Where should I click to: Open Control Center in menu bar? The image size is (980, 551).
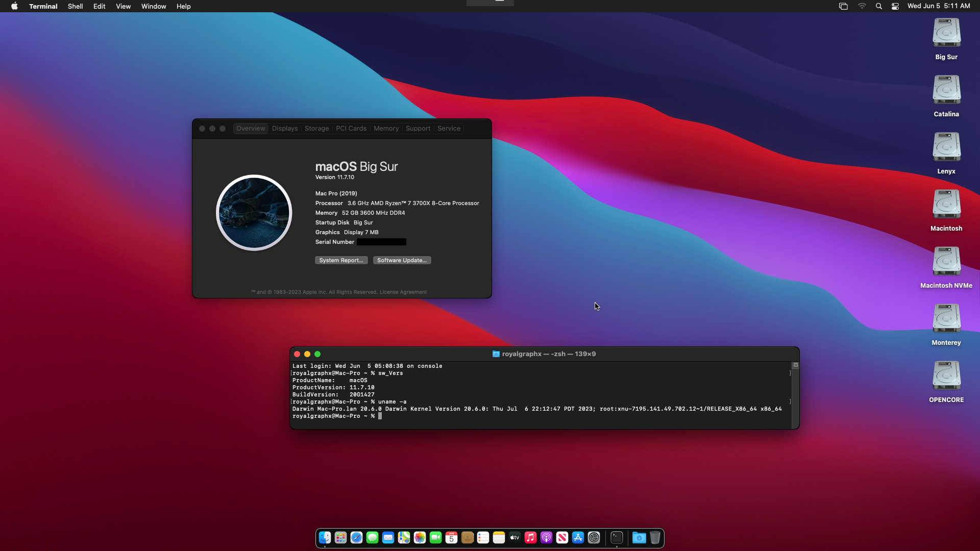click(895, 6)
